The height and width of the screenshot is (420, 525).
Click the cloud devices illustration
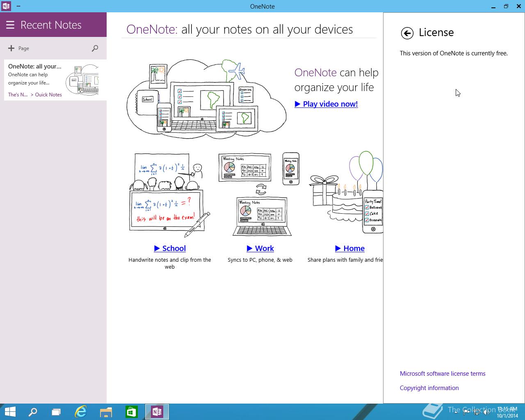[x=207, y=98]
